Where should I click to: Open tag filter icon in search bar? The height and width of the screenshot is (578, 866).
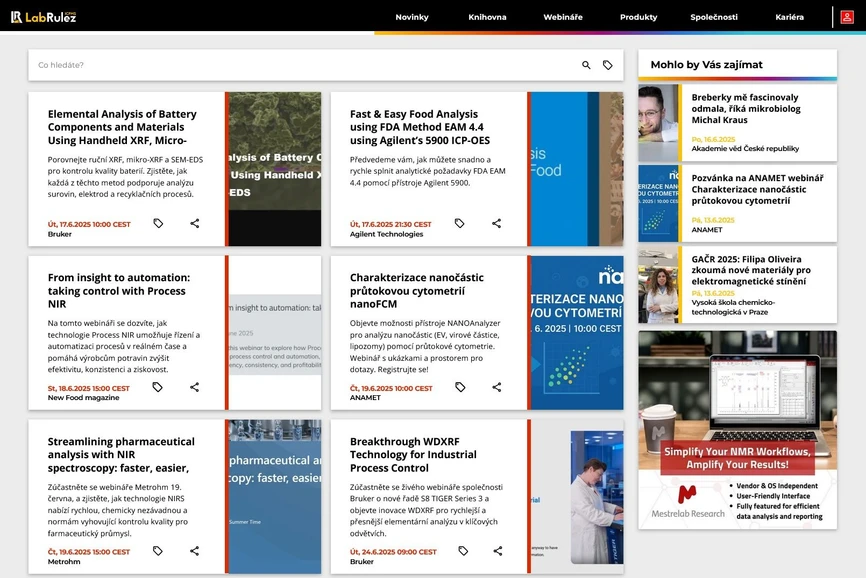click(608, 65)
